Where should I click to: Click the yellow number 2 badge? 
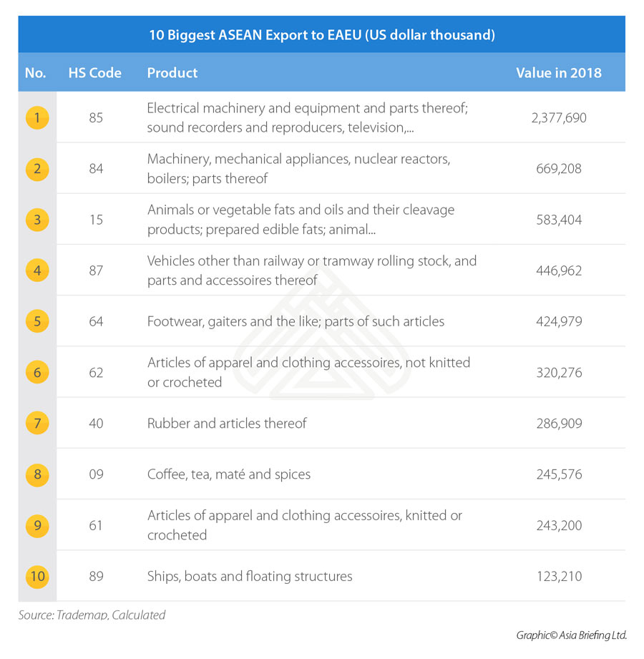[37, 169]
